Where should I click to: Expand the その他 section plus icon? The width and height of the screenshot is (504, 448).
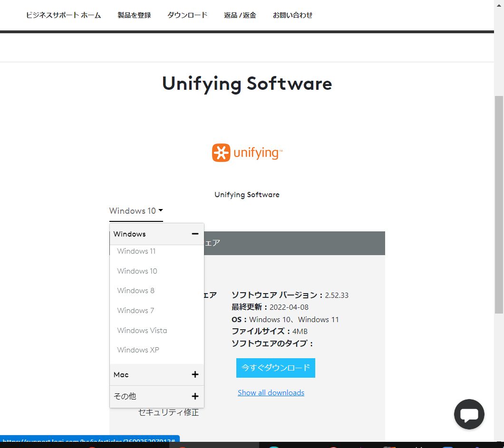coord(195,396)
